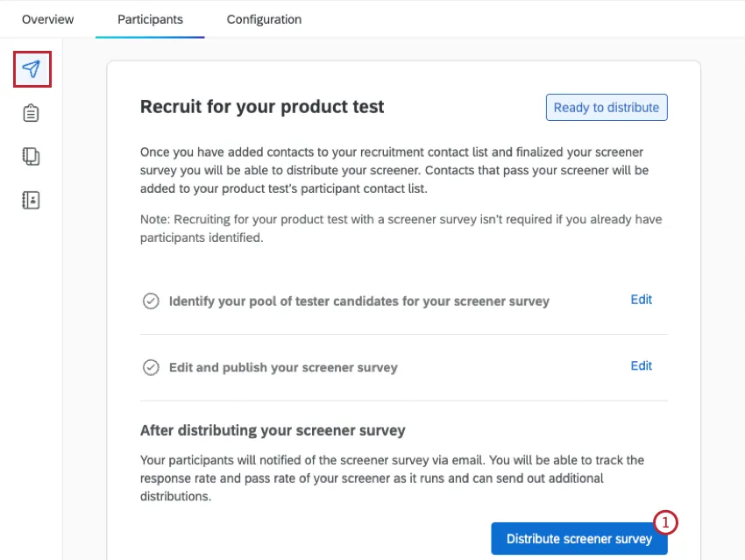
Task: Open the clipboard survey icon in the sidebar
Action: click(x=31, y=113)
